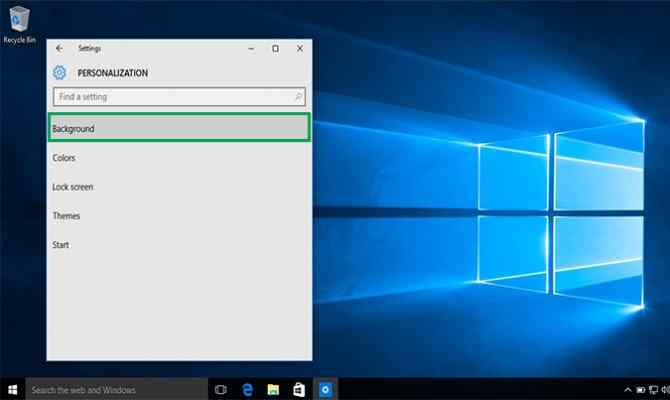The width and height of the screenshot is (670, 400).
Task: Open the Store from the taskbar
Action: pos(299,390)
